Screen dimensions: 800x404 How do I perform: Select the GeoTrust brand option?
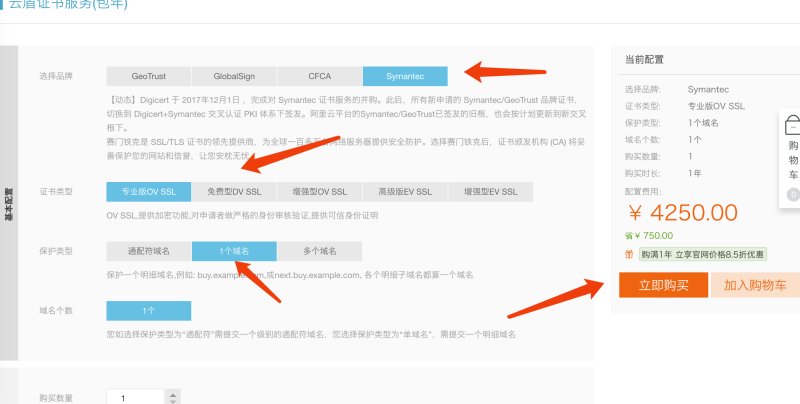[148, 76]
